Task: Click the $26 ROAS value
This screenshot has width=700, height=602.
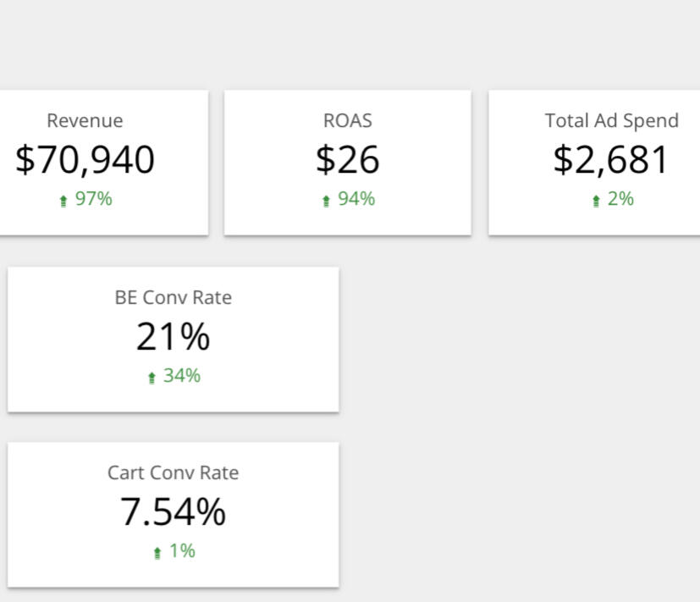Action: pos(347,160)
